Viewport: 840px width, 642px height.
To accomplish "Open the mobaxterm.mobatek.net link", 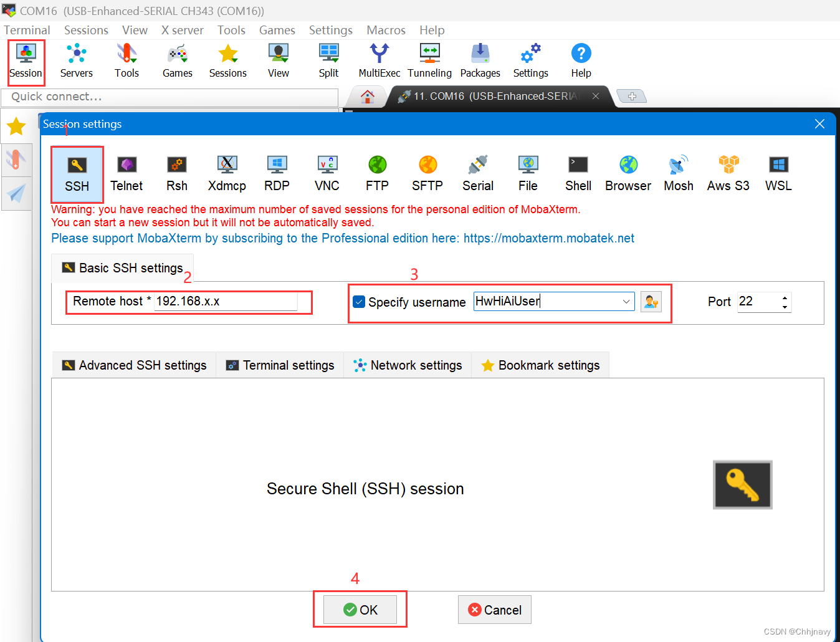I will 549,238.
